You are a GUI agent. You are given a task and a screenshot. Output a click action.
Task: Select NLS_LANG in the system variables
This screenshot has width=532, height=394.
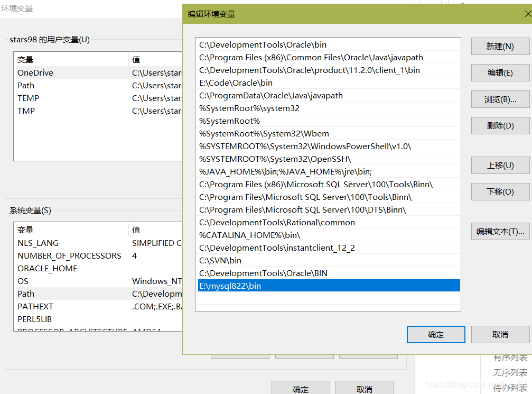(38, 243)
